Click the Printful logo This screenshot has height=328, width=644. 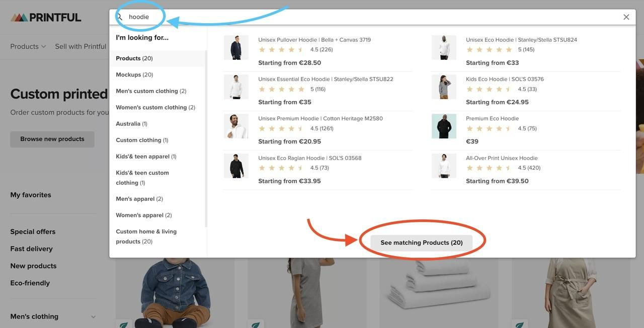tap(46, 17)
